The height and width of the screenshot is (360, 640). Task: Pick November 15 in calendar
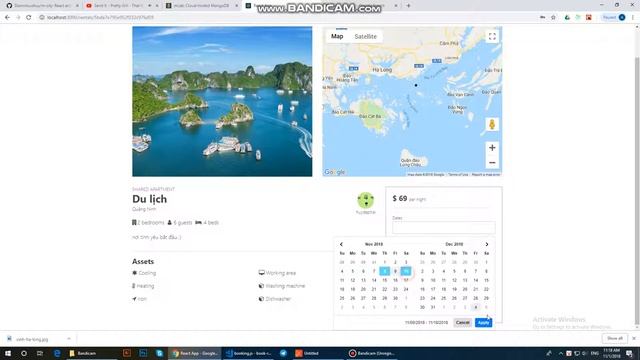click(384, 280)
